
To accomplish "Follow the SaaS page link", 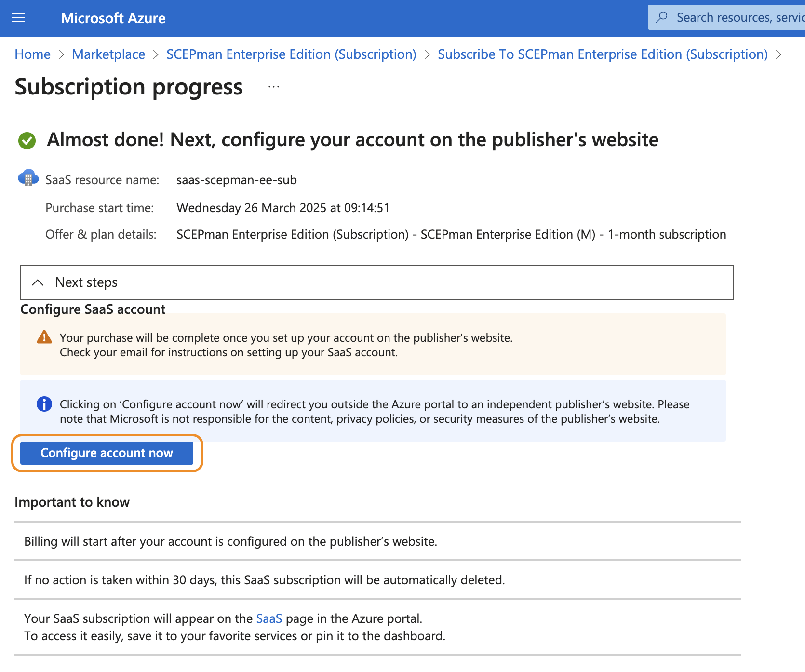I will point(269,618).
